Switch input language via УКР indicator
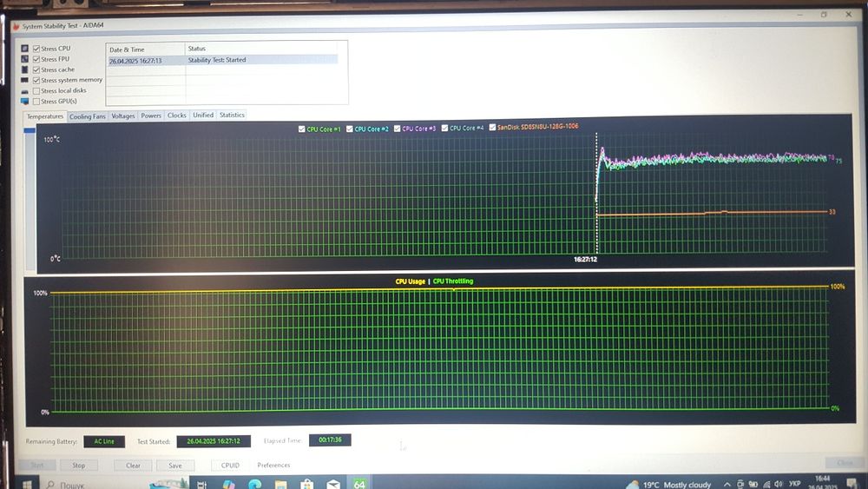This screenshot has height=489, width=868. click(795, 484)
